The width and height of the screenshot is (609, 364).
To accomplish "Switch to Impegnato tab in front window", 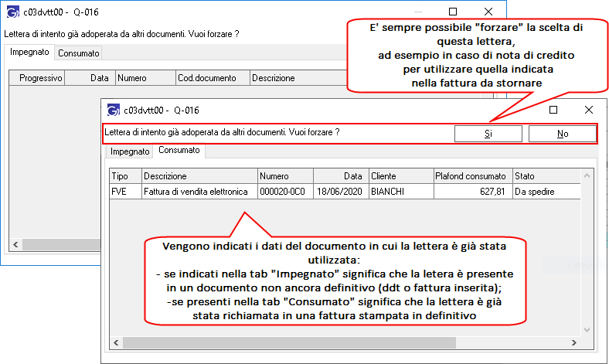I will pos(130,151).
